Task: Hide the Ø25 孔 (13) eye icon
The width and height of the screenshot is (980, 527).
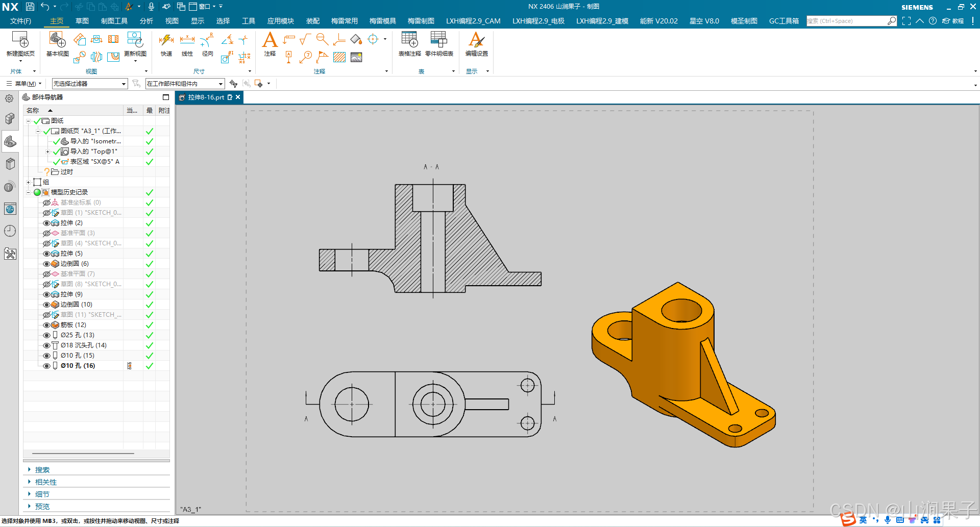Action: [x=46, y=335]
